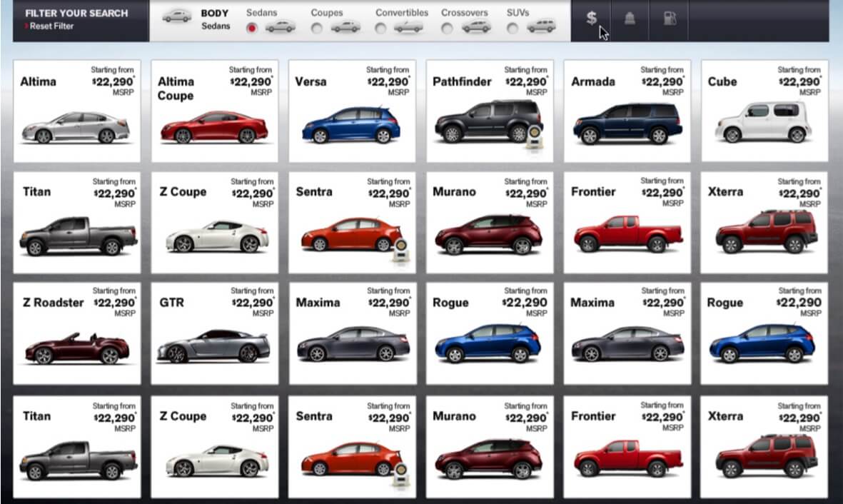The height and width of the screenshot is (504, 843).
Task: Click the Pathfinder model name
Action: click(462, 82)
